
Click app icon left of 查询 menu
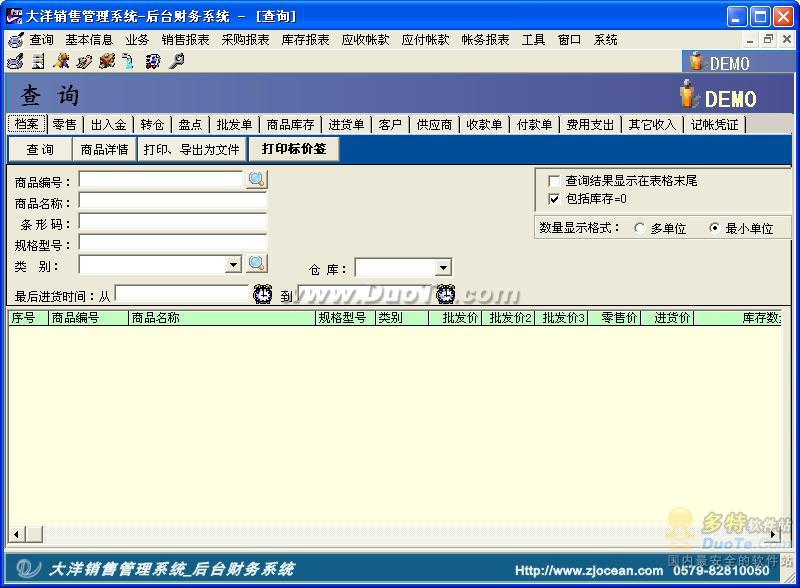(x=16, y=40)
